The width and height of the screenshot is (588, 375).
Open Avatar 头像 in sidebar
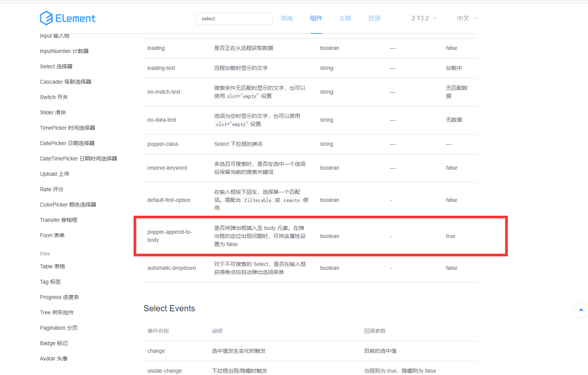tap(54, 358)
